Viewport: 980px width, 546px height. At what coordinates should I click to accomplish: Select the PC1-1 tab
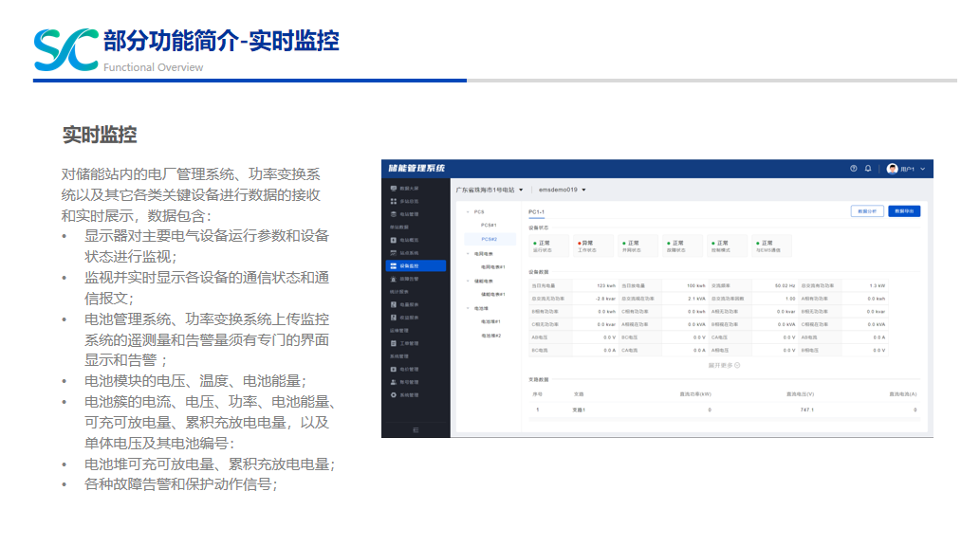[x=536, y=210]
